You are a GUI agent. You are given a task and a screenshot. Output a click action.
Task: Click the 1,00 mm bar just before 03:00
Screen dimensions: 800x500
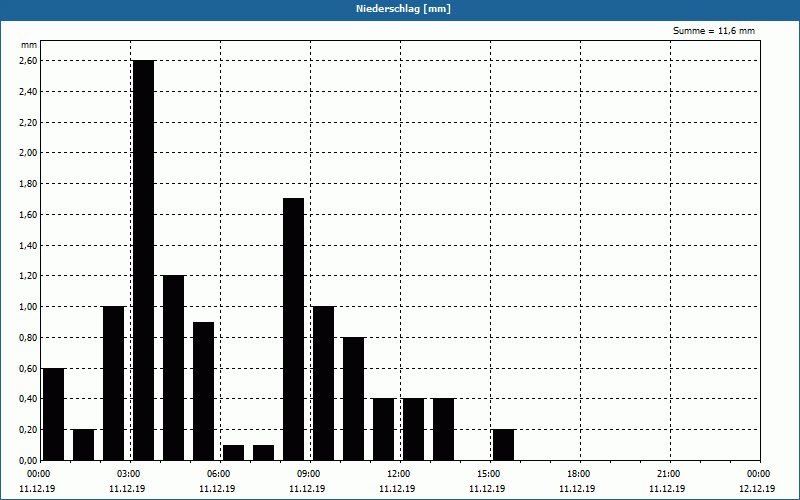[x=113, y=383]
